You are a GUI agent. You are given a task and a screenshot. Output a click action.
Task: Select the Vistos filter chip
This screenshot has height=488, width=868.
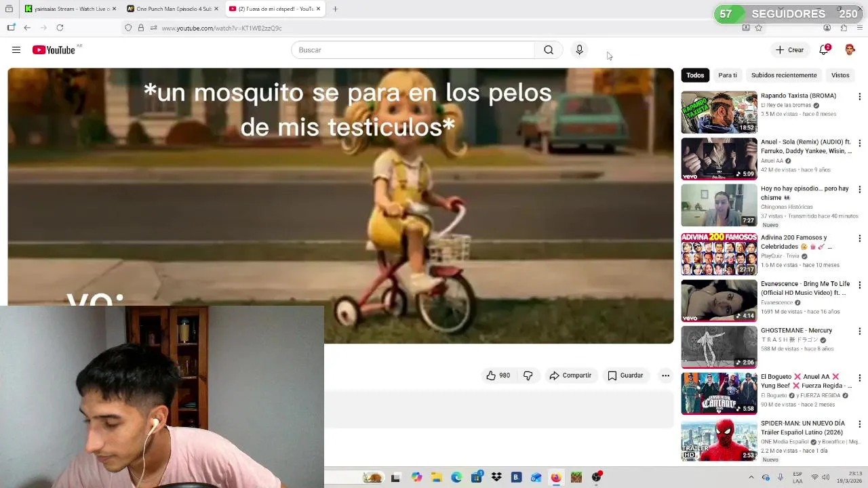point(840,75)
